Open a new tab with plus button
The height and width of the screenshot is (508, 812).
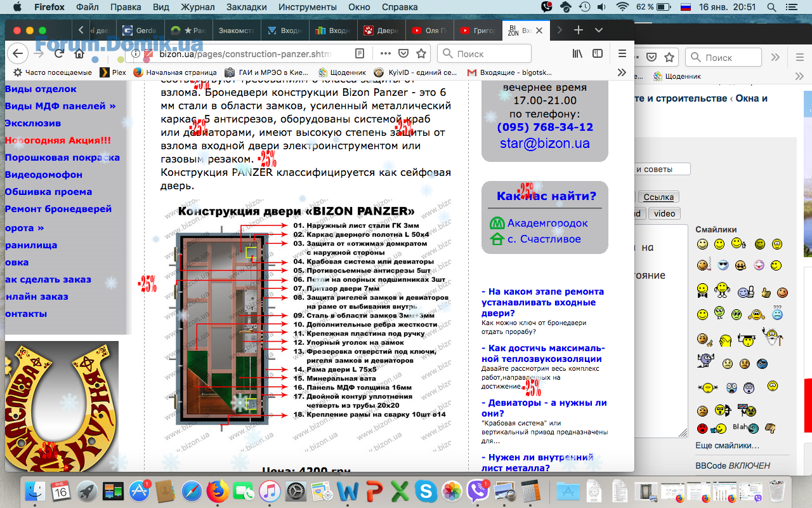579,30
